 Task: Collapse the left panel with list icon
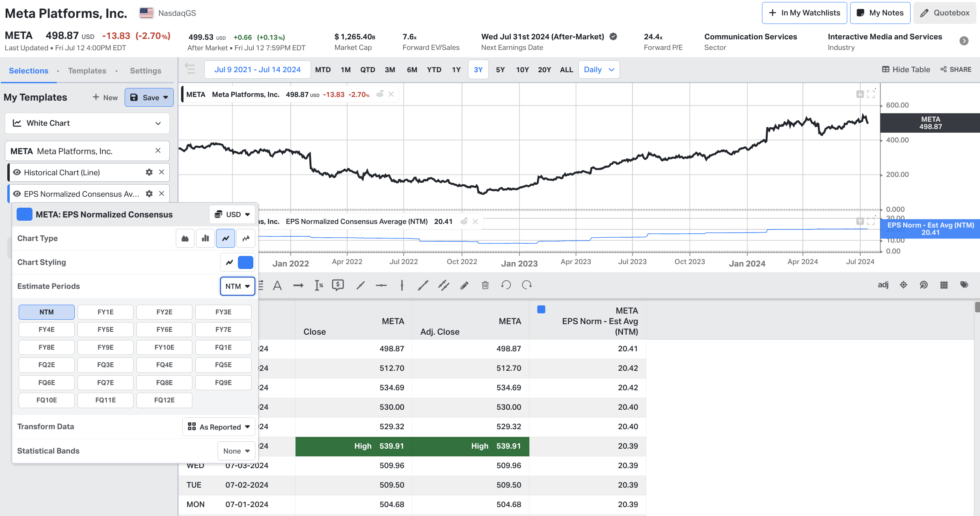coord(190,69)
